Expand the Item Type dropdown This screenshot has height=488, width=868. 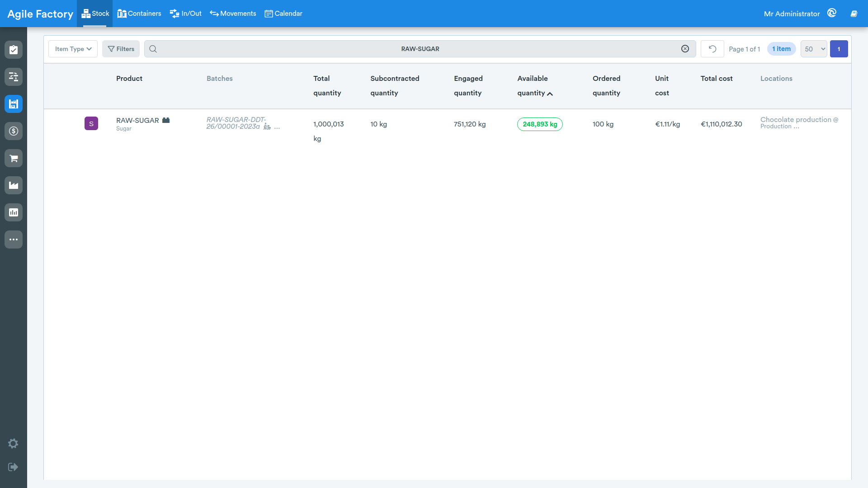73,49
